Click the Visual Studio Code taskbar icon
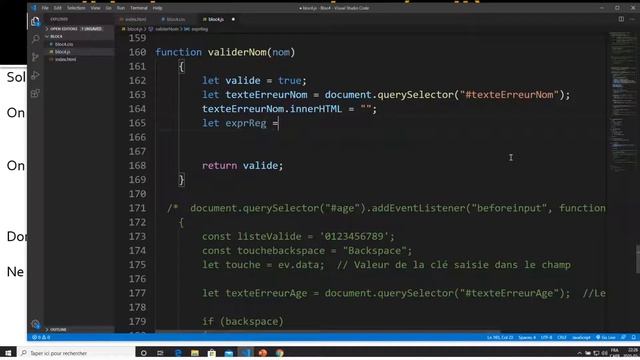Viewport: 640px width, 360px height. 245,353
